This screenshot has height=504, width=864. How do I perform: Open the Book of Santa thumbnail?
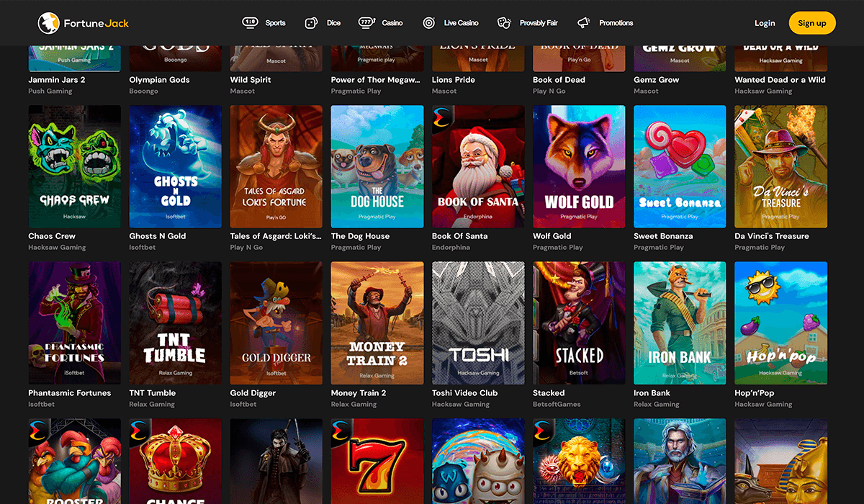coord(478,166)
